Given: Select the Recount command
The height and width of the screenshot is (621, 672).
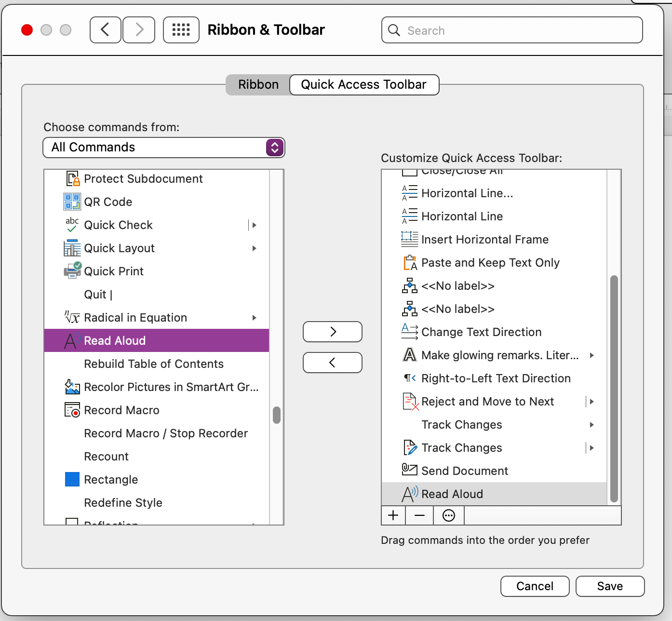Looking at the screenshot, I should tap(157, 456).
